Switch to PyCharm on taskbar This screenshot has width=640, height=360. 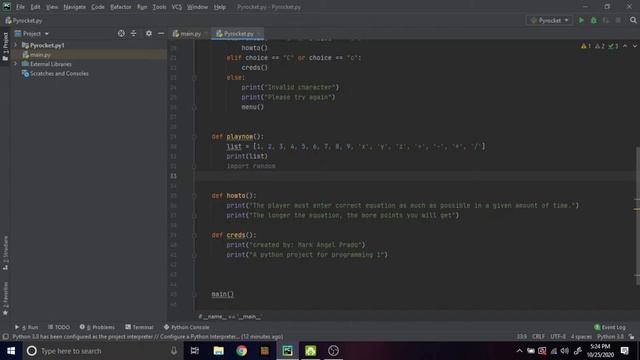point(287,351)
